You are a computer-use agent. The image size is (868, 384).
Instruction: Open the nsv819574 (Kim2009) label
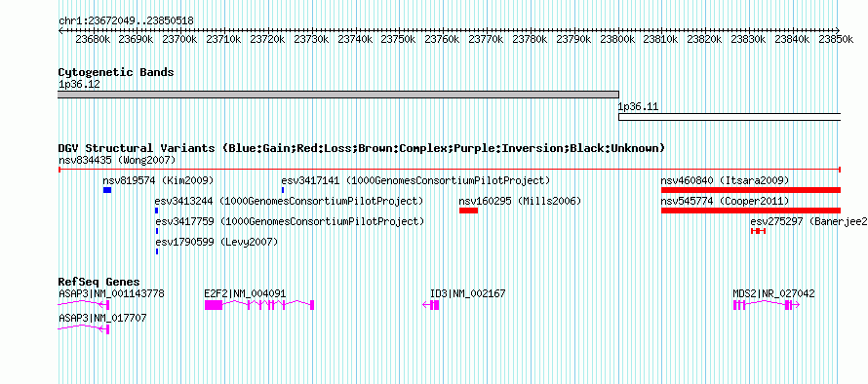click(158, 180)
